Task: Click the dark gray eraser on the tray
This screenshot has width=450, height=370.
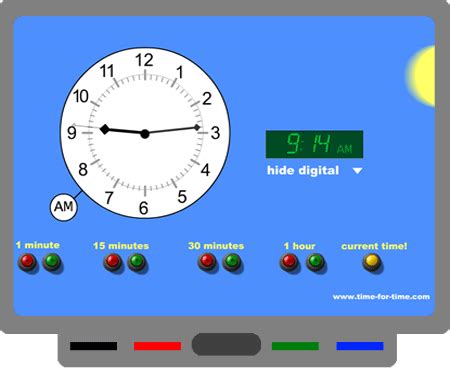Action: click(x=226, y=344)
